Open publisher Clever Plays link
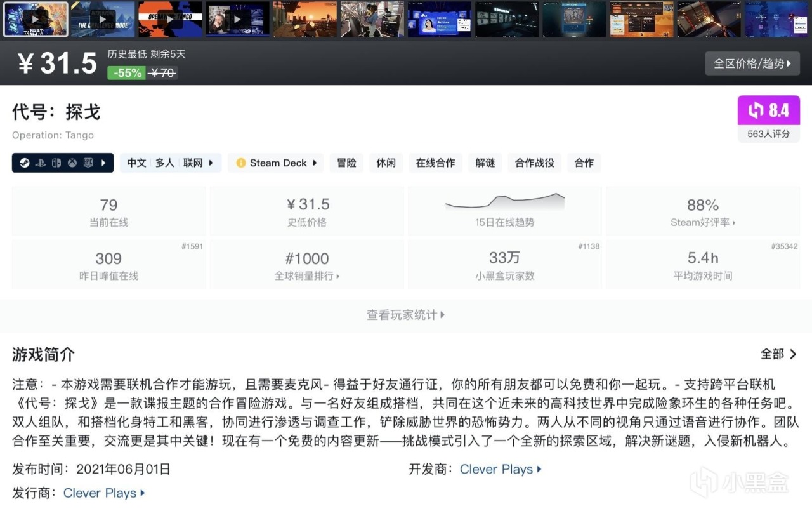 (104, 493)
